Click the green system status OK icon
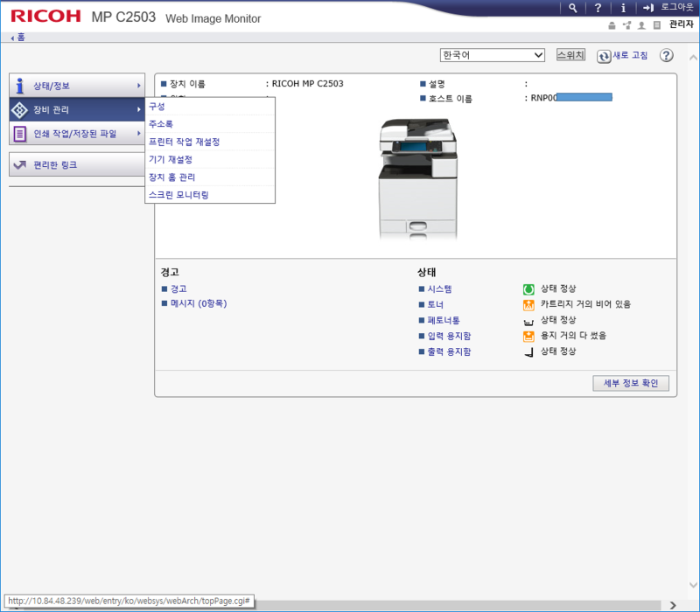The width and height of the screenshot is (700, 612). (528, 289)
